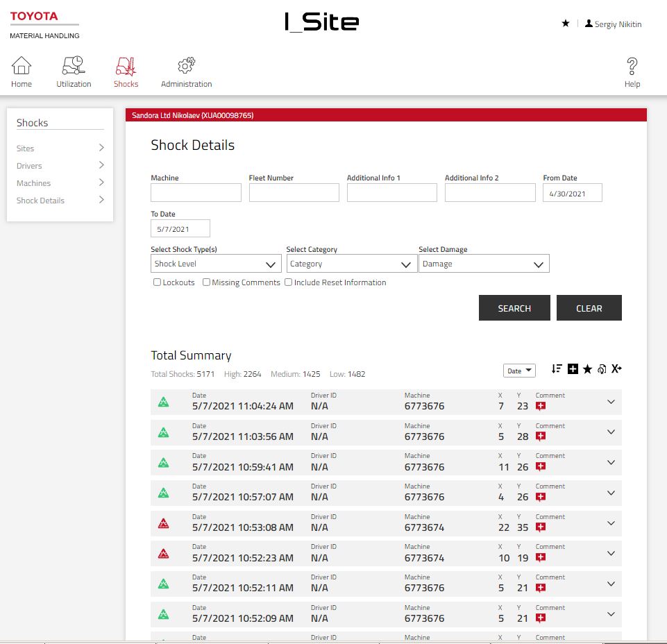The height and width of the screenshot is (644, 667).
Task: Click the High: 2264 summary value
Action: click(242, 374)
